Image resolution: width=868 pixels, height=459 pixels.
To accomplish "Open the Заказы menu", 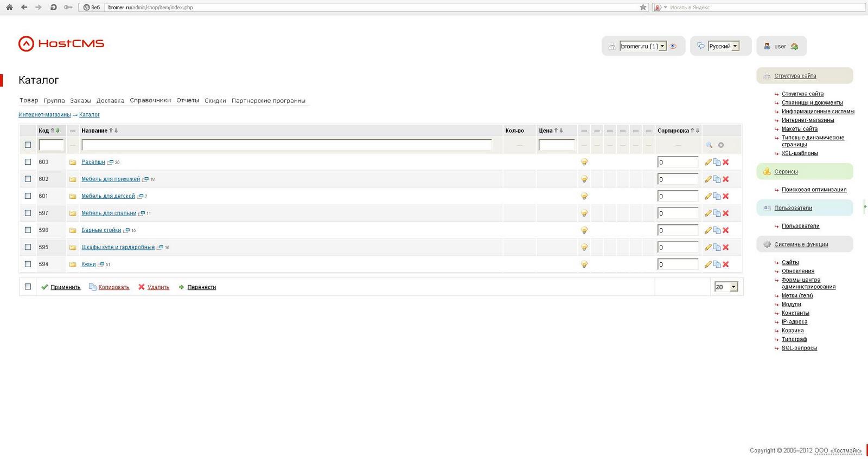I will (x=81, y=100).
